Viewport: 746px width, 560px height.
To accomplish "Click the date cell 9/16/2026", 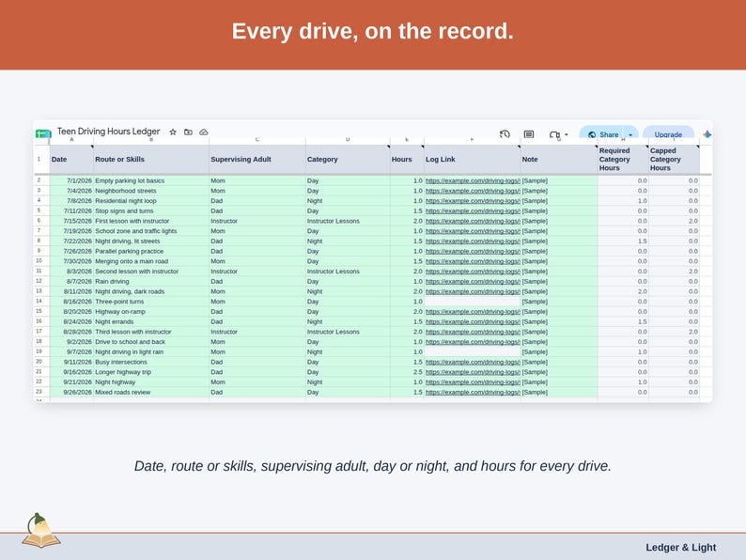I will 71,372.
